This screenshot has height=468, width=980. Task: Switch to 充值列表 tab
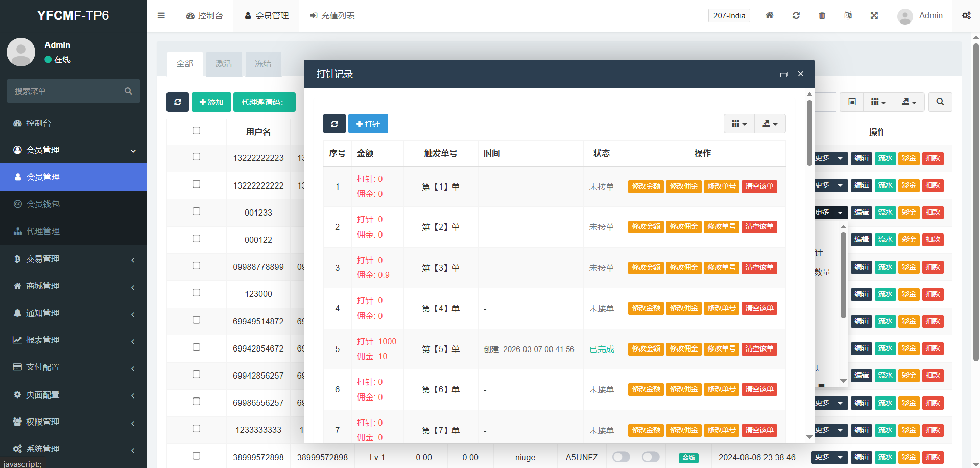(332, 15)
